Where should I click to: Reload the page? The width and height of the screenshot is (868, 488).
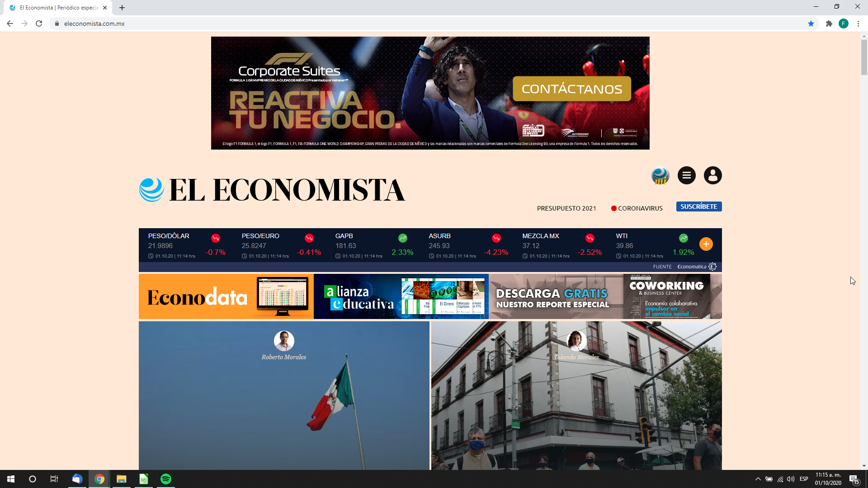tap(39, 23)
